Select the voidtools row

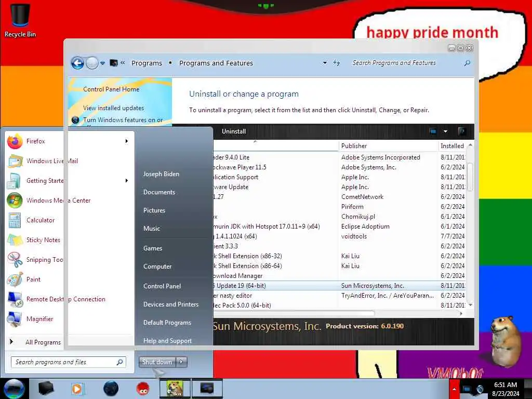pyautogui.click(x=339, y=236)
